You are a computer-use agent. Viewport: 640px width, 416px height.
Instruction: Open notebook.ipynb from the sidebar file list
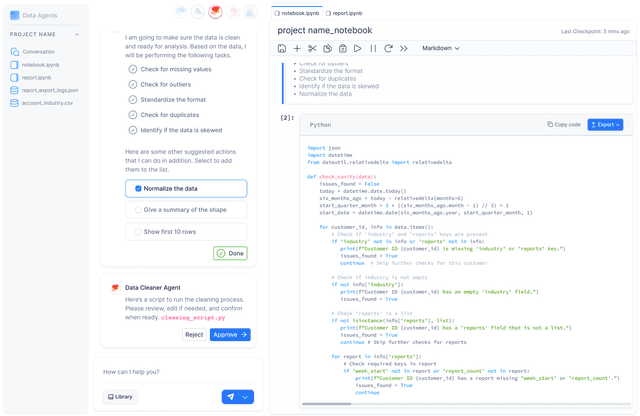tap(35, 65)
